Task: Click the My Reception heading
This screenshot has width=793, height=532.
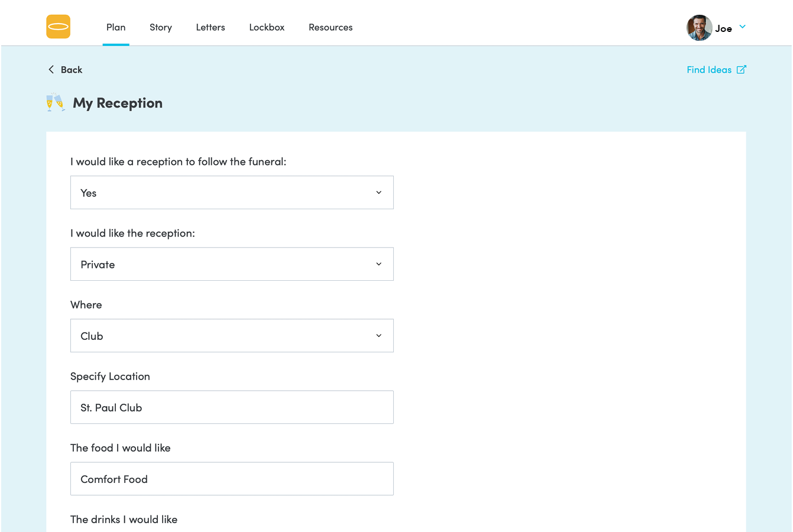Action: [x=118, y=103]
